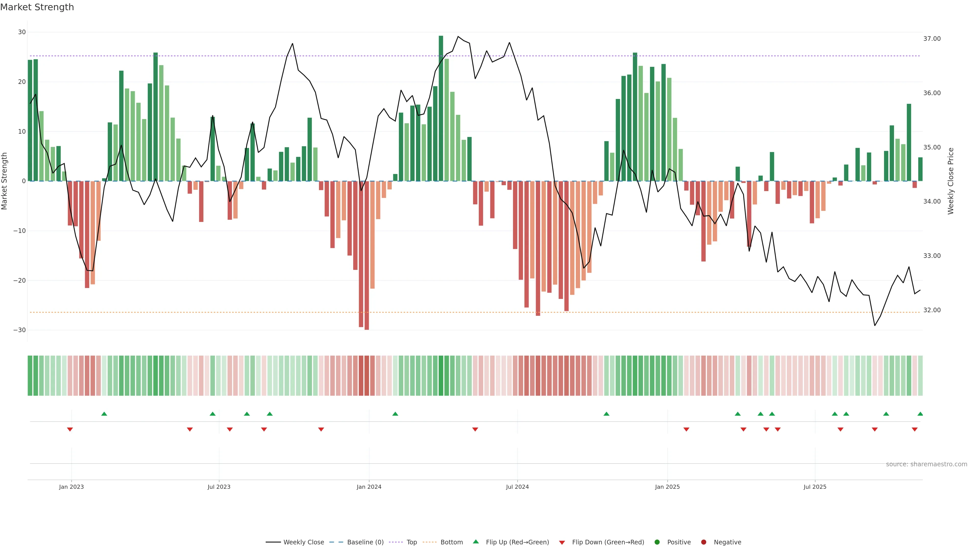
Task: Click the 37.00 right axis tick label
Action: [932, 39]
